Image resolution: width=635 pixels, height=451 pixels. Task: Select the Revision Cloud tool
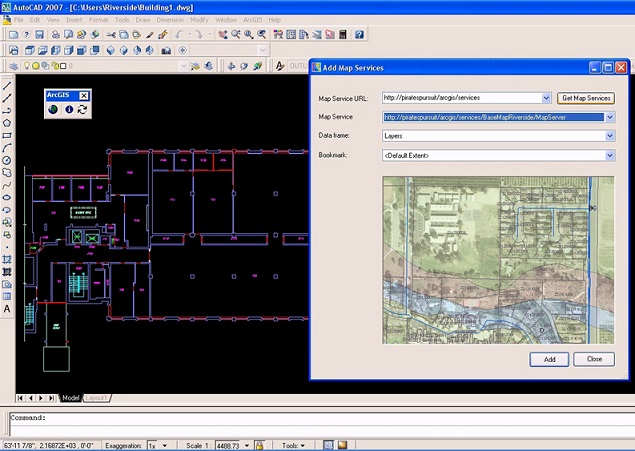tap(7, 173)
